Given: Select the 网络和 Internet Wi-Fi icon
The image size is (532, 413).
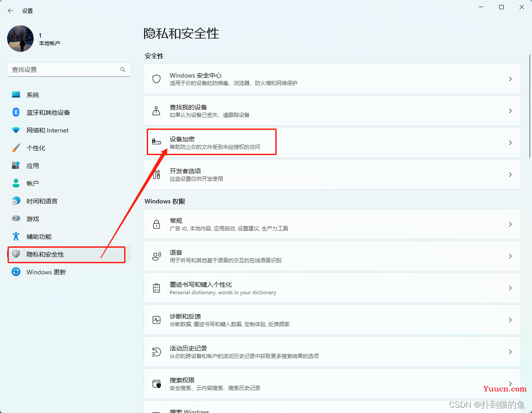Looking at the screenshot, I should point(16,130).
